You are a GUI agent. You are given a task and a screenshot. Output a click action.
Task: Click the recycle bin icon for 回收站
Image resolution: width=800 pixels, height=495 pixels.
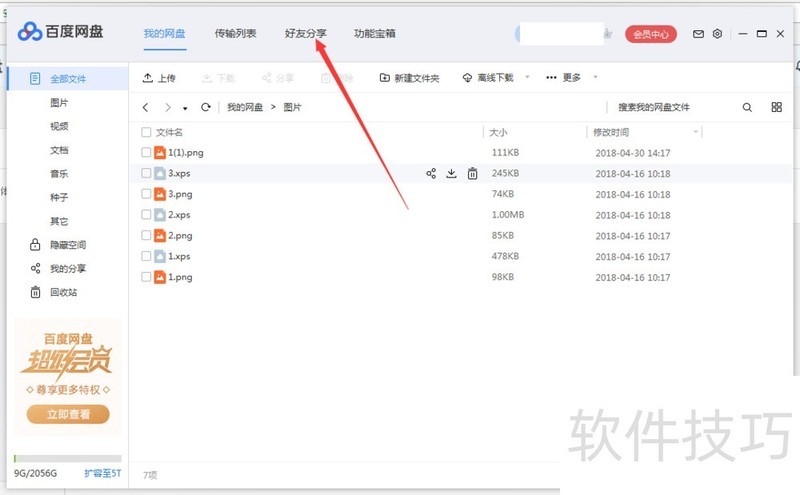(35, 292)
